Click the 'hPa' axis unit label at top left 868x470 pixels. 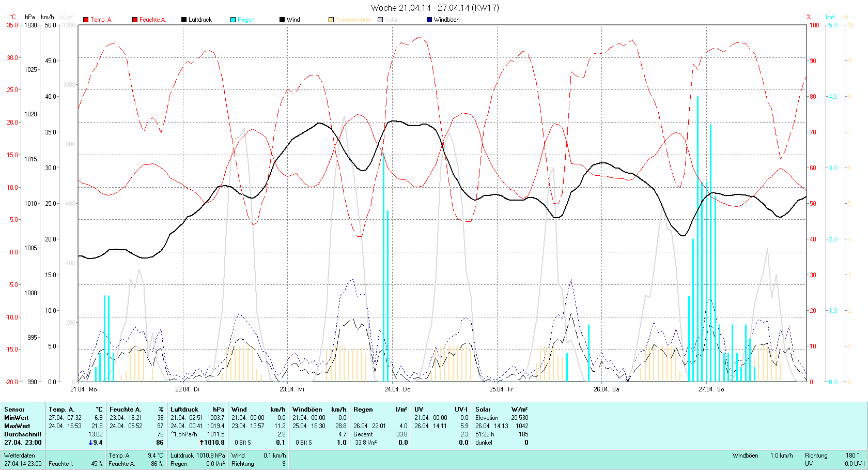(30, 17)
